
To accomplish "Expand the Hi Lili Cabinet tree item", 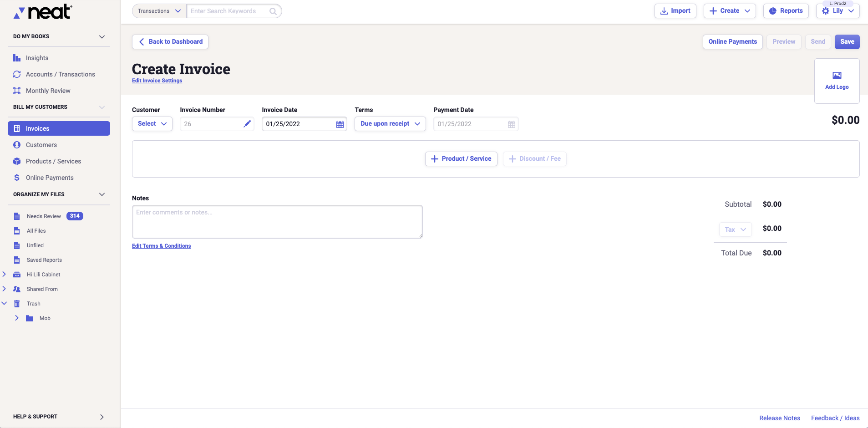I will (x=4, y=275).
